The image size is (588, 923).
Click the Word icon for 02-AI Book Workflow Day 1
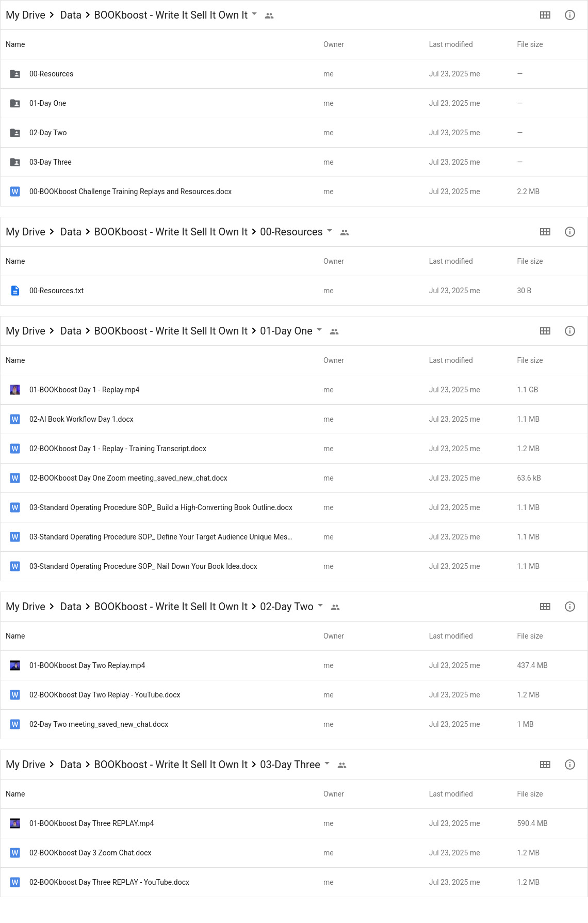tap(15, 419)
